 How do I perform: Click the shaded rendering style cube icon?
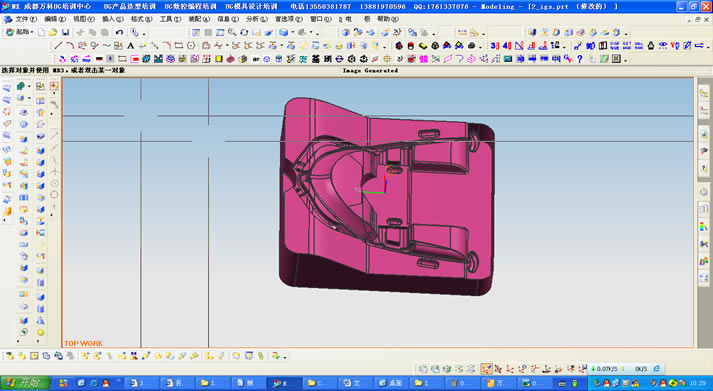tap(284, 32)
